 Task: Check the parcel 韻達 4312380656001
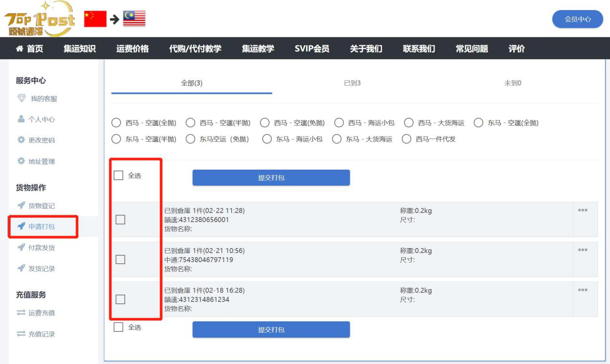120,220
